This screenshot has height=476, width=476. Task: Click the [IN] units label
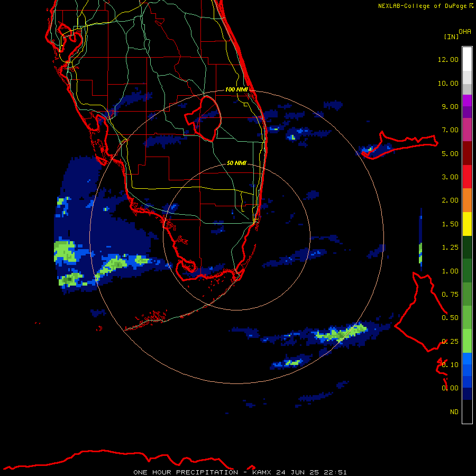tap(451, 36)
